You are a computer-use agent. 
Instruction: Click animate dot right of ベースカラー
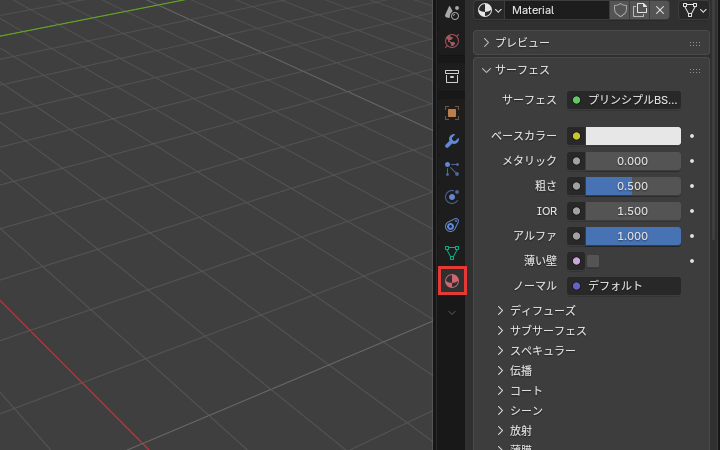point(692,136)
